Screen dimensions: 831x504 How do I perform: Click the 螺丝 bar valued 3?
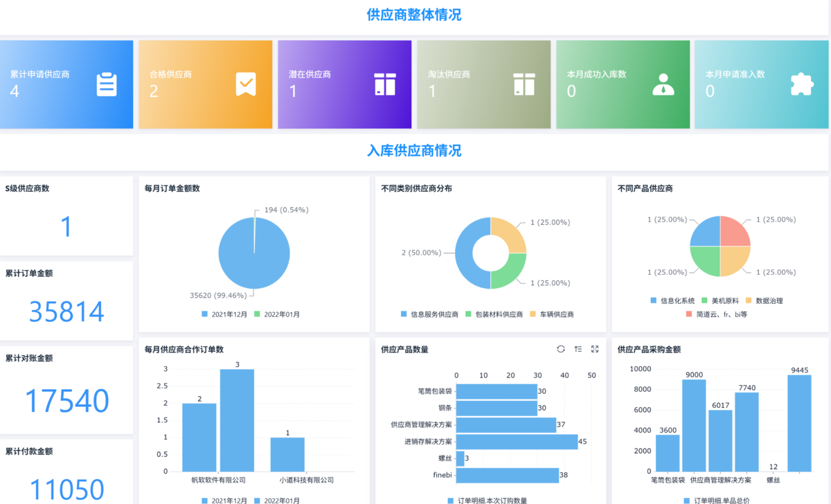coord(461,458)
